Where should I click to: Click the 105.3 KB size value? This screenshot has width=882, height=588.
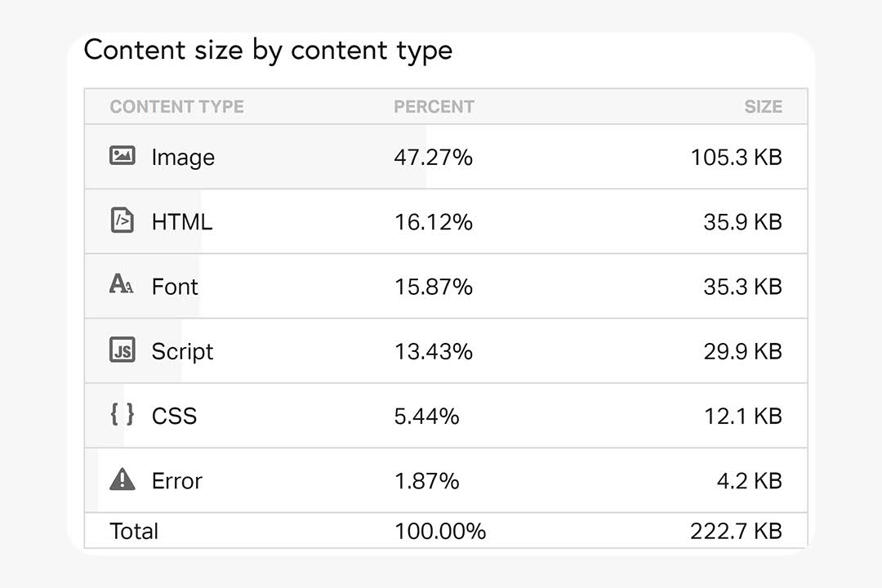(x=736, y=157)
